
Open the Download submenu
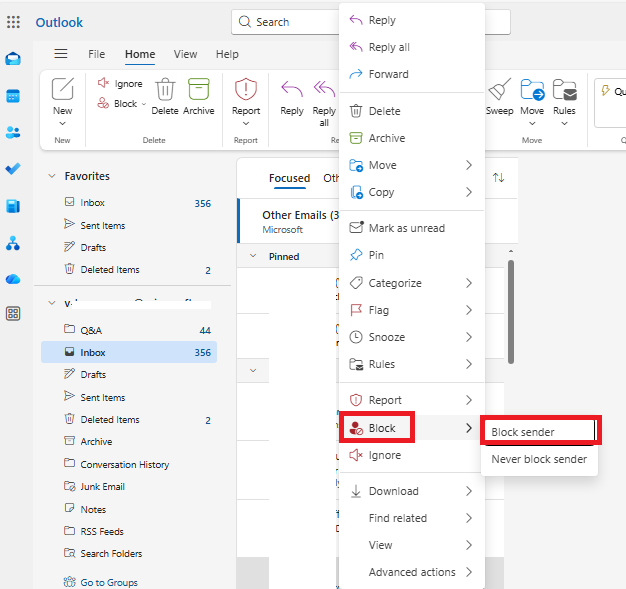412,491
